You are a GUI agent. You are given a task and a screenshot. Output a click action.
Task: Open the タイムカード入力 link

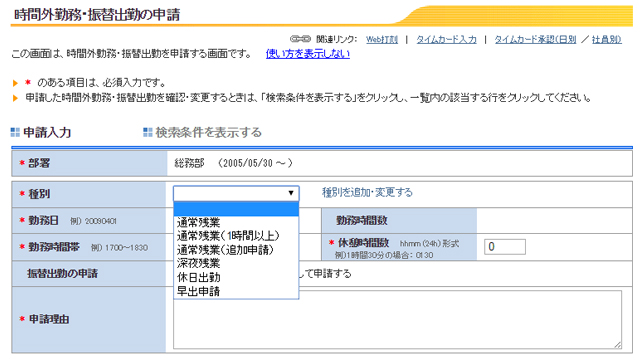(x=446, y=40)
